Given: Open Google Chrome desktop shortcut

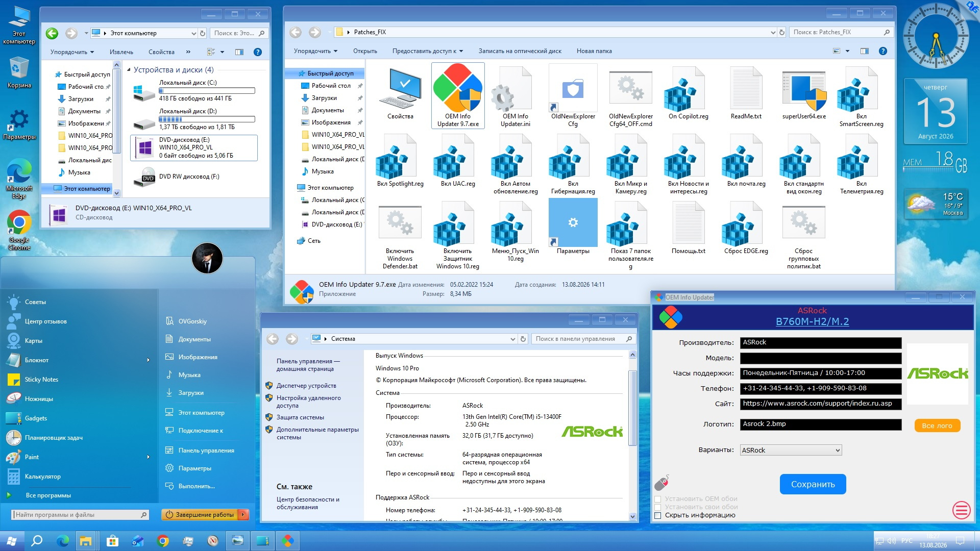Looking at the screenshot, I should click(19, 230).
